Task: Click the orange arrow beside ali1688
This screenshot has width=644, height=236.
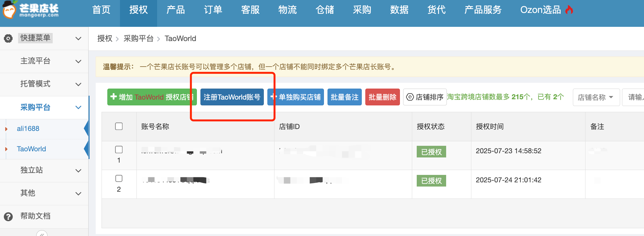Action: point(6,129)
